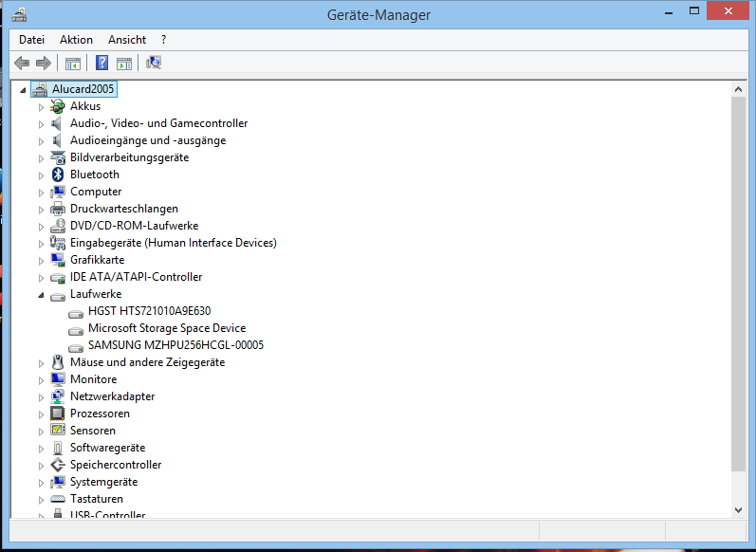Click the Device Manager title bar icon
This screenshot has height=552, width=756.
[19, 15]
